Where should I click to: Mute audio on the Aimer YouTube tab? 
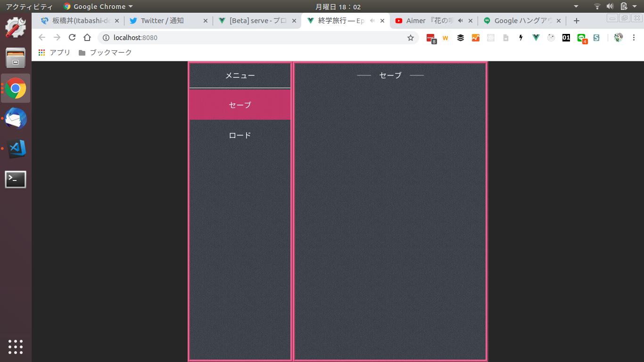460,21
